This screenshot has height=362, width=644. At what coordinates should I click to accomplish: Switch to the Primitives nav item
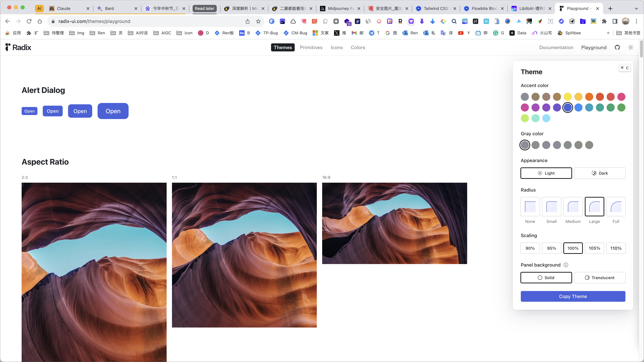[311, 47]
